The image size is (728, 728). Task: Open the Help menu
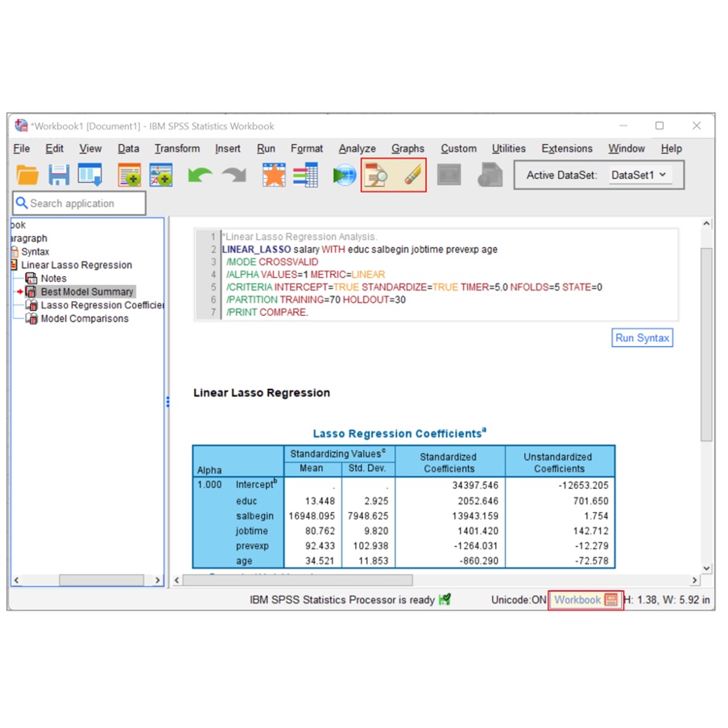pos(672,148)
